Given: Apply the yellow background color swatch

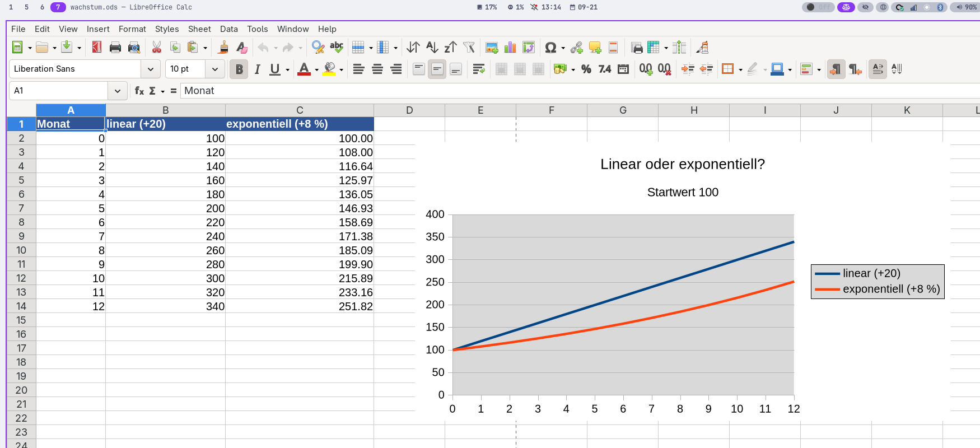Looking at the screenshot, I should point(329,69).
